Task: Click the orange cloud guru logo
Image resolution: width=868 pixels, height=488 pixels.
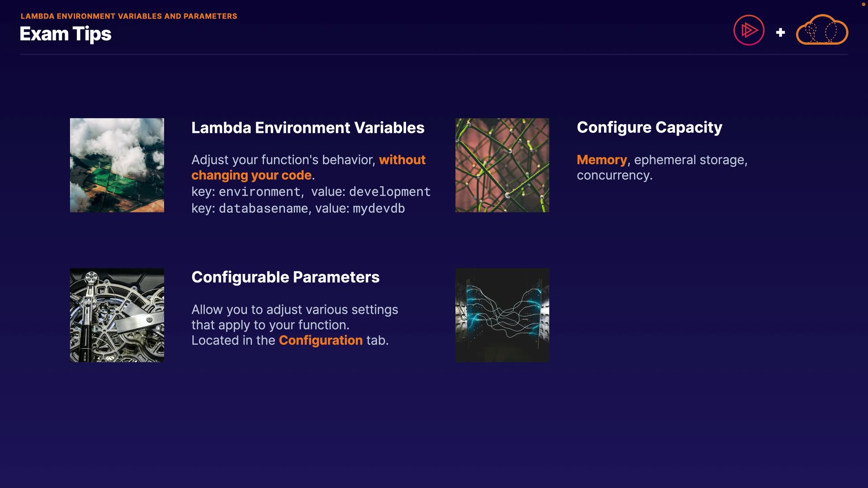Action: pos(821,30)
